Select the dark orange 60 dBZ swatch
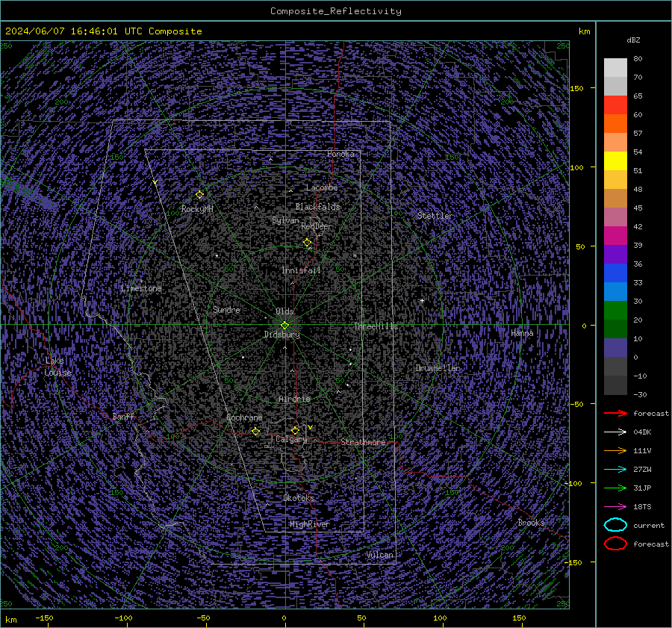This screenshot has width=672, height=628. (x=615, y=123)
